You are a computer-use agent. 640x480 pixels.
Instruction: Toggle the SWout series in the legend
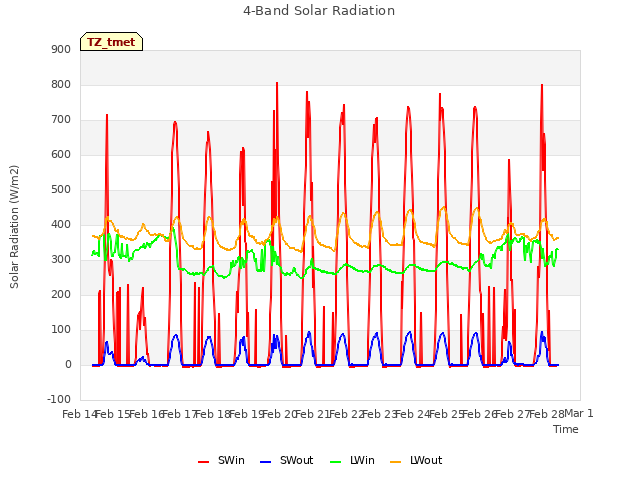[287, 460]
